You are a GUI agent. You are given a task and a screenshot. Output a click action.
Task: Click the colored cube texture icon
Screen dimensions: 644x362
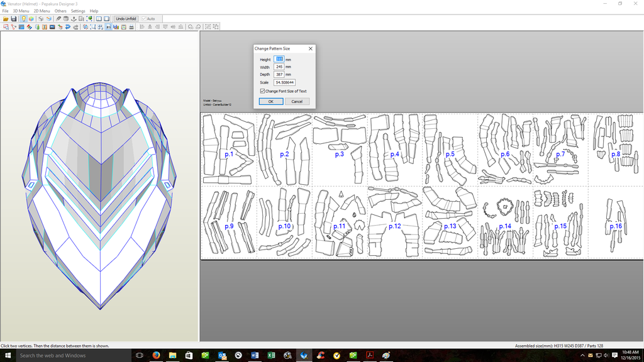pyautogui.click(x=31, y=19)
